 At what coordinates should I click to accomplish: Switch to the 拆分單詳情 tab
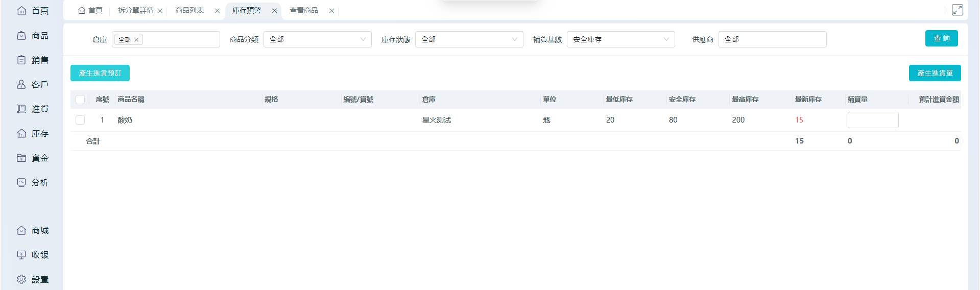click(135, 11)
